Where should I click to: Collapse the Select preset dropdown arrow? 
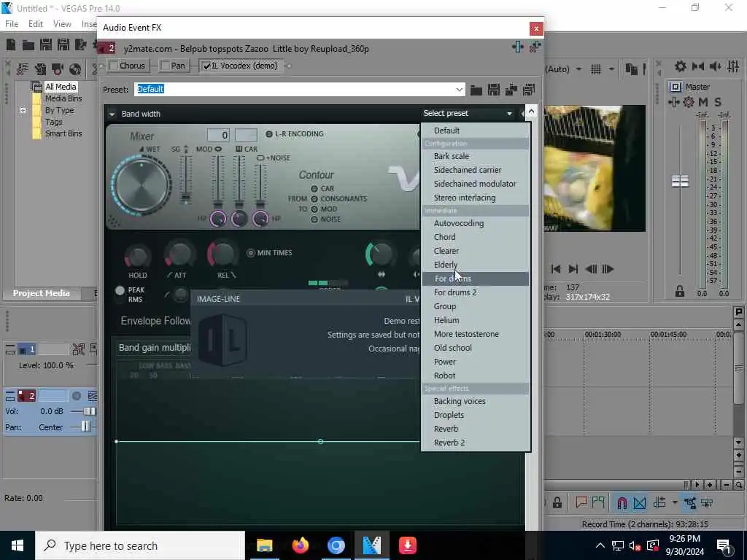tap(509, 114)
